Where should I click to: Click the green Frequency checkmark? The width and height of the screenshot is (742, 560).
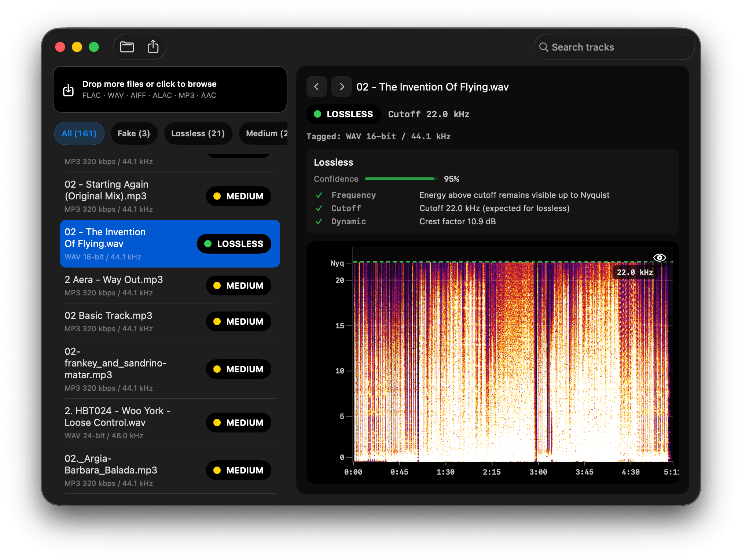click(x=319, y=195)
